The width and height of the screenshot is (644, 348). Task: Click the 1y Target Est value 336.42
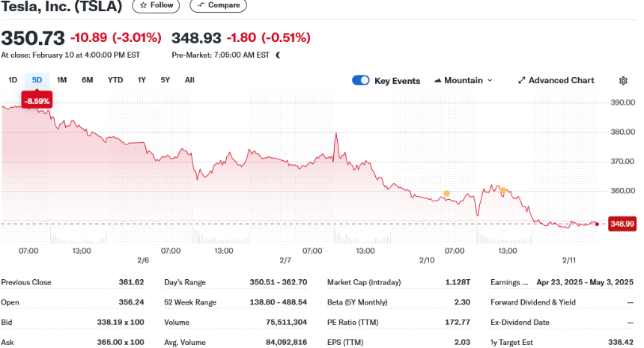pos(621,342)
